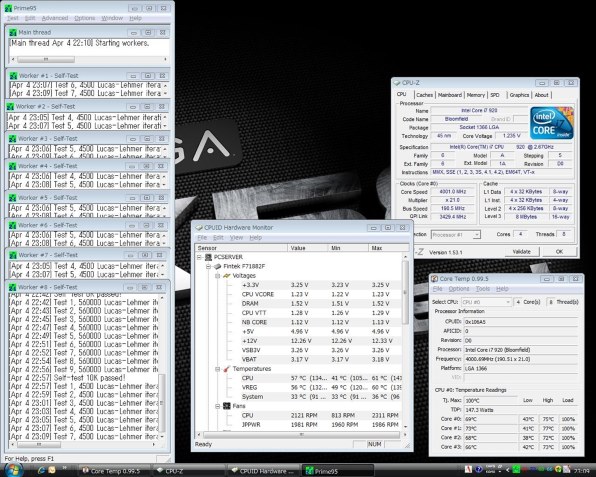Click the Worker #6 Self-Test window icon
This screenshot has width=596, height=477.
pyautogui.click(x=13, y=225)
